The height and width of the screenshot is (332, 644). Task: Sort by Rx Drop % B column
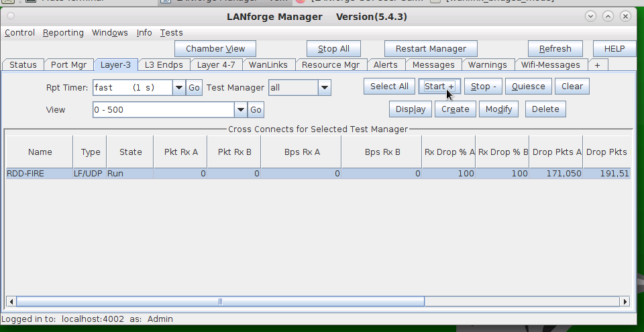point(502,152)
